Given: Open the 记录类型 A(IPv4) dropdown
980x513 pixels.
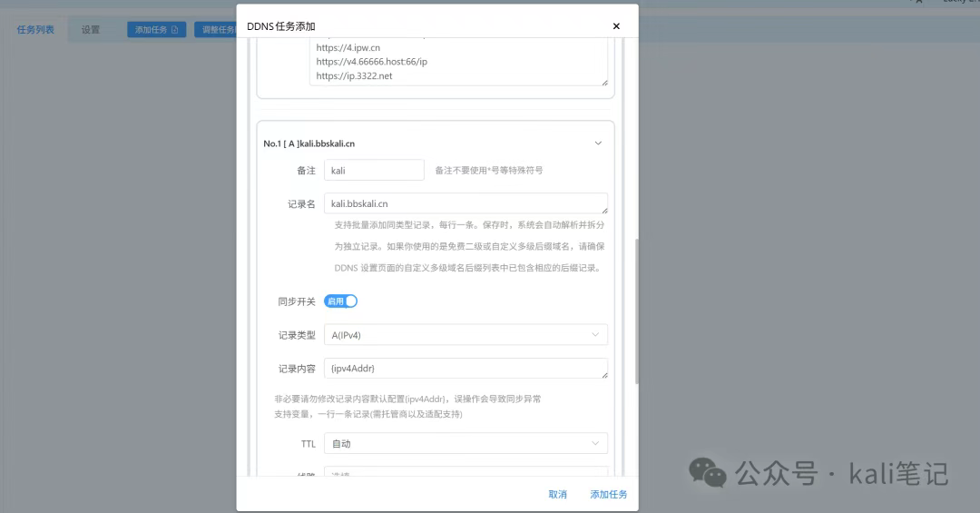Looking at the screenshot, I should click(465, 335).
